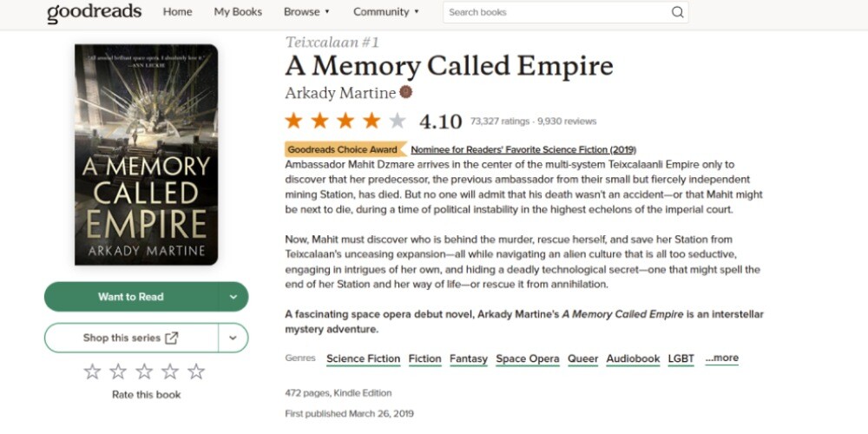Viewport: 868px width, 434px height.
Task: Expand the Shop this series options arrow
Action: (233, 338)
